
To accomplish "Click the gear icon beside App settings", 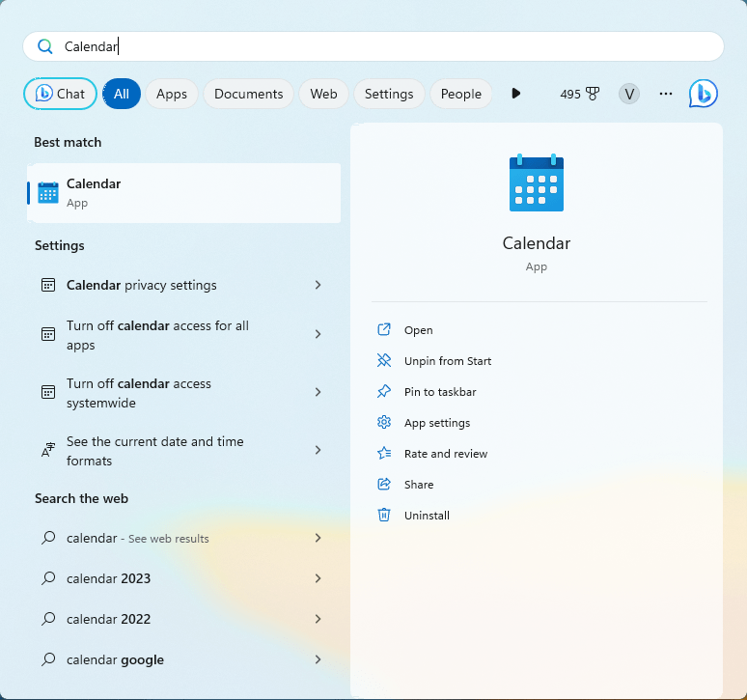I will click(x=384, y=422).
